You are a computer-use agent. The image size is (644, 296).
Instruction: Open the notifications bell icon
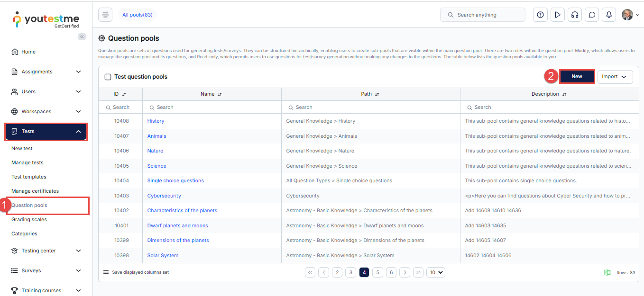click(609, 15)
